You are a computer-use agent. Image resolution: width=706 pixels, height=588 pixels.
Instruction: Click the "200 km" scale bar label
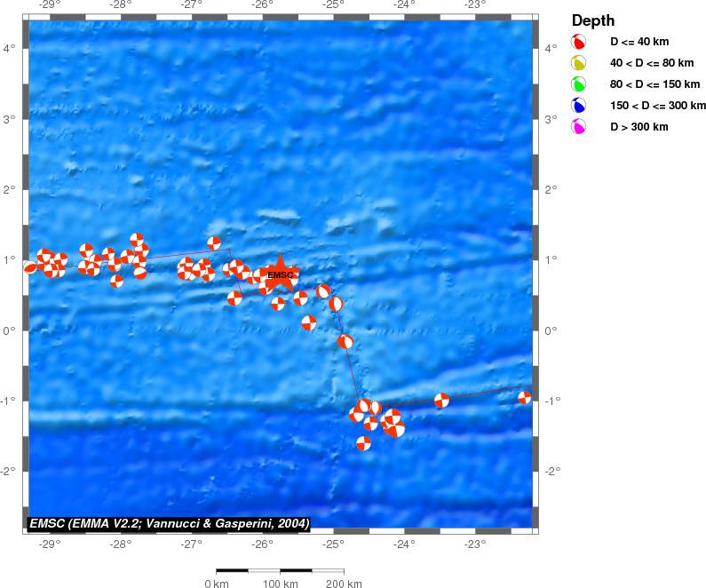point(344,584)
